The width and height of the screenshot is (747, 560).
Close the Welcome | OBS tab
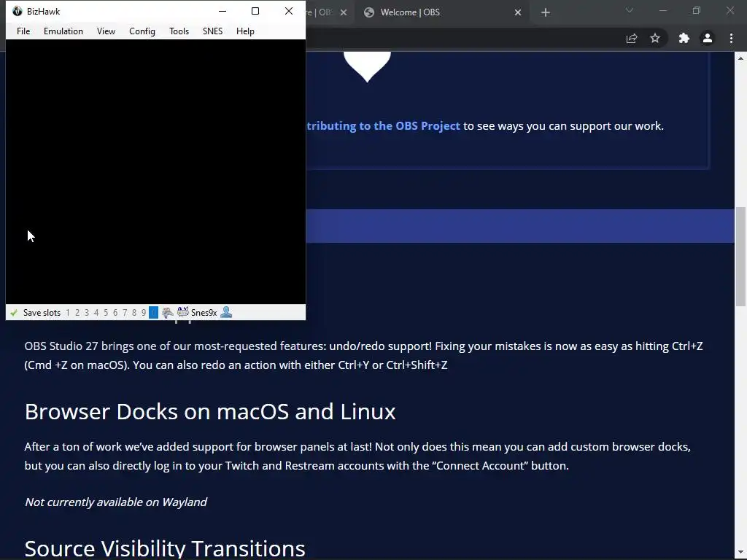518,12
